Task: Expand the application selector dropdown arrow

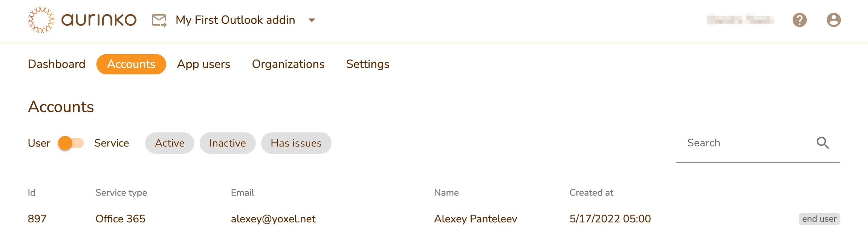Action: coord(312,20)
